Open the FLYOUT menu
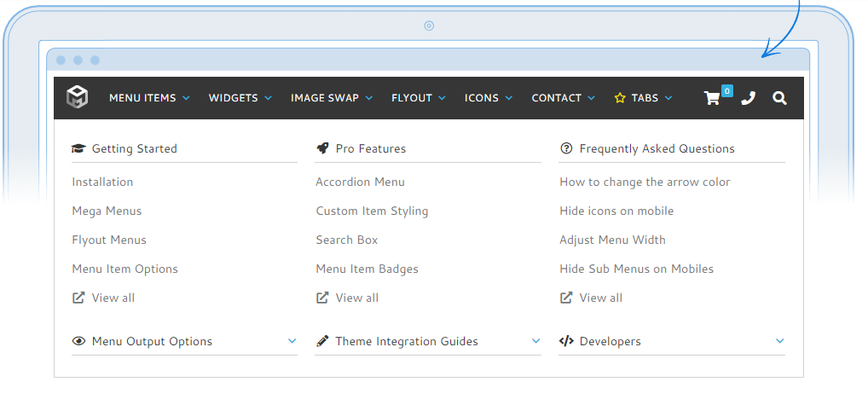Image resolution: width=868 pixels, height=399 pixels. (x=412, y=98)
